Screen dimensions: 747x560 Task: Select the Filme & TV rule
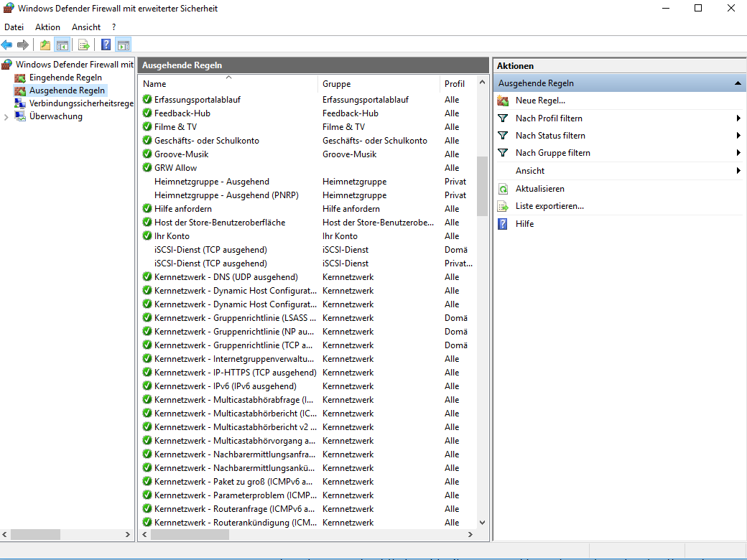(x=175, y=126)
